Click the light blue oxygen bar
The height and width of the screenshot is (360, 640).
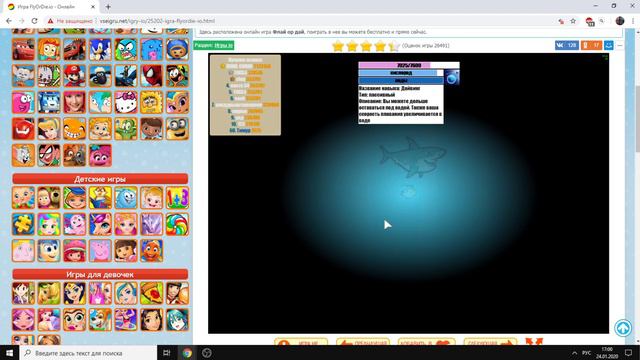(x=401, y=73)
